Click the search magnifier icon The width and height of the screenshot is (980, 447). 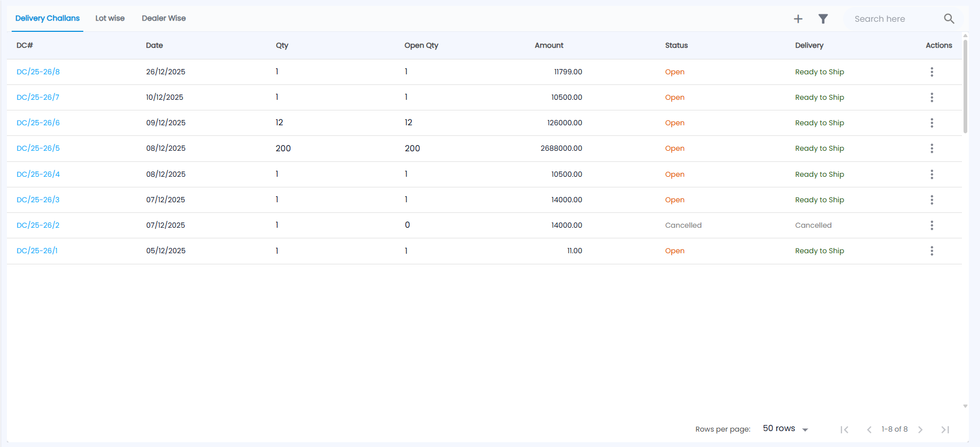(949, 19)
